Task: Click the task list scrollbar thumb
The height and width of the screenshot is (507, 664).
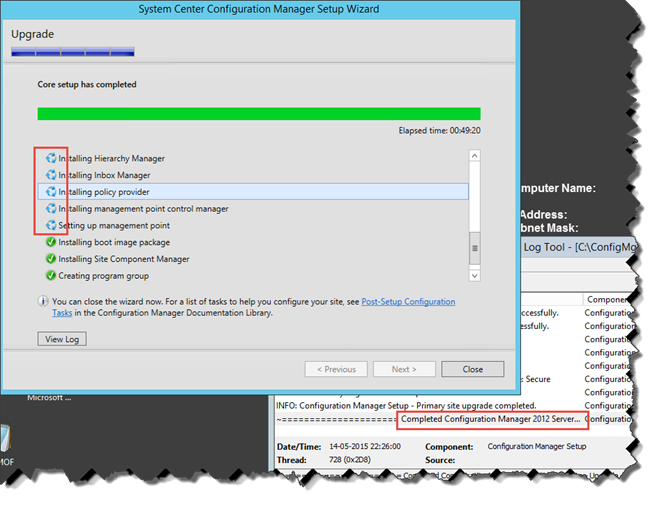Action: tap(475, 248)
